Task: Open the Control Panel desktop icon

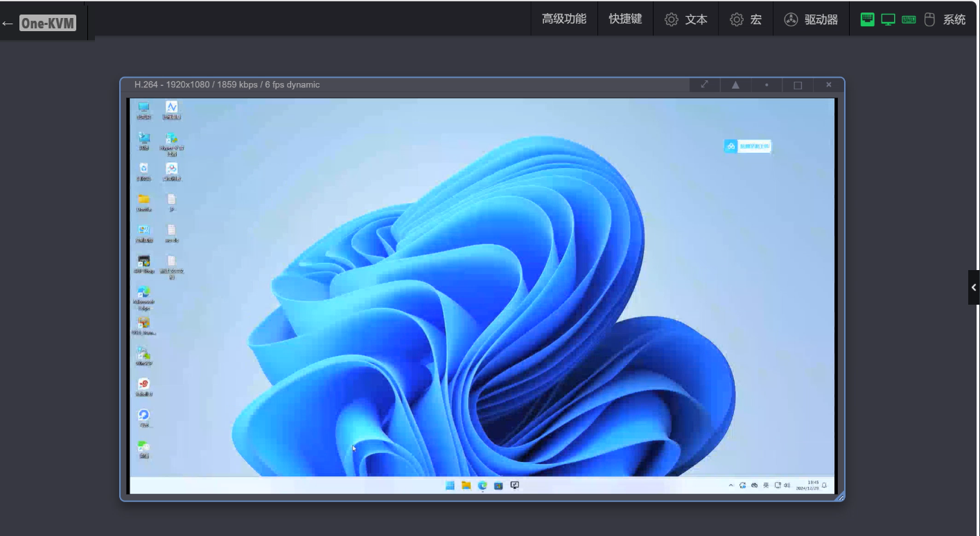Action: click(143, 233)
